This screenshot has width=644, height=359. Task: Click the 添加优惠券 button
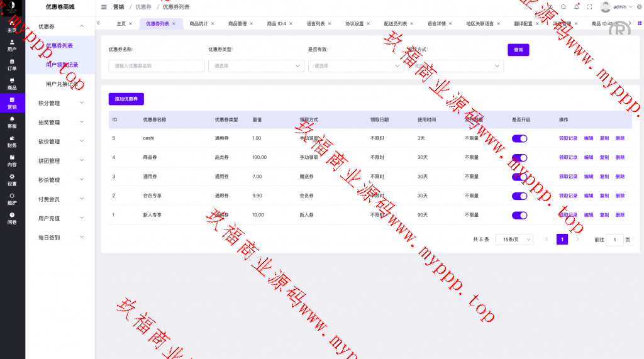[x=126, y=99]
